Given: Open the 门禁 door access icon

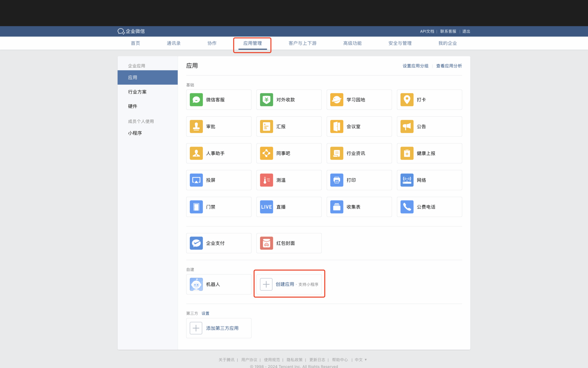Looking at the screenshot, I should coord(196,207).
